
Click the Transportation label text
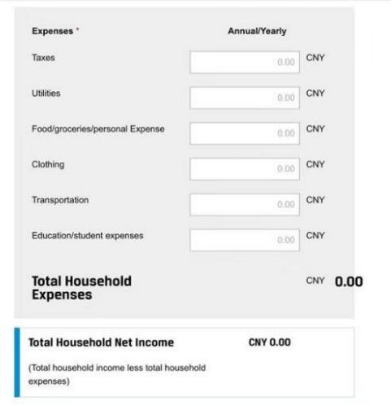[60, 200]
